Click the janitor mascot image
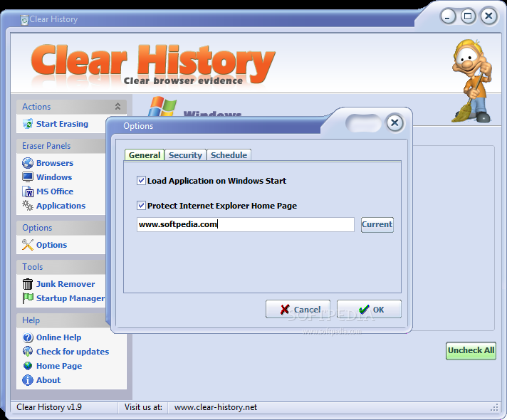The height and width of the screenshot is (420, 507). click(472, 81)
